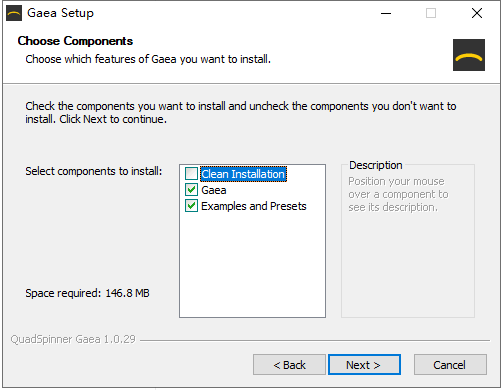Click the Gaea icon in the title bar
503x390 pixels.
click(x=14, y=13)
